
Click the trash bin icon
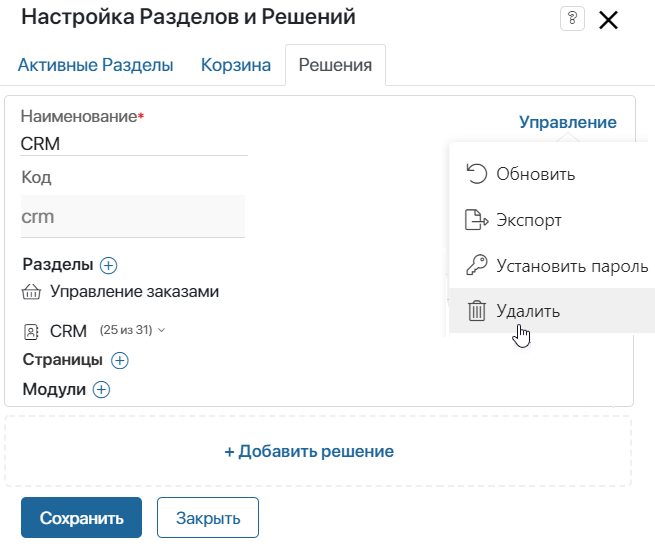tap(477, 310)
